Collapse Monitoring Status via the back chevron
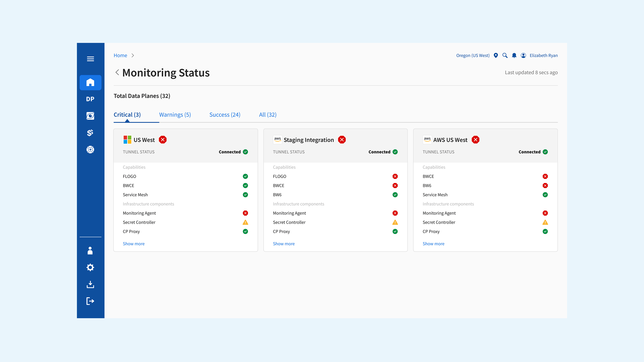Viewport: 644px width, 362px height. pyautogui.click(x=117, y=72)
